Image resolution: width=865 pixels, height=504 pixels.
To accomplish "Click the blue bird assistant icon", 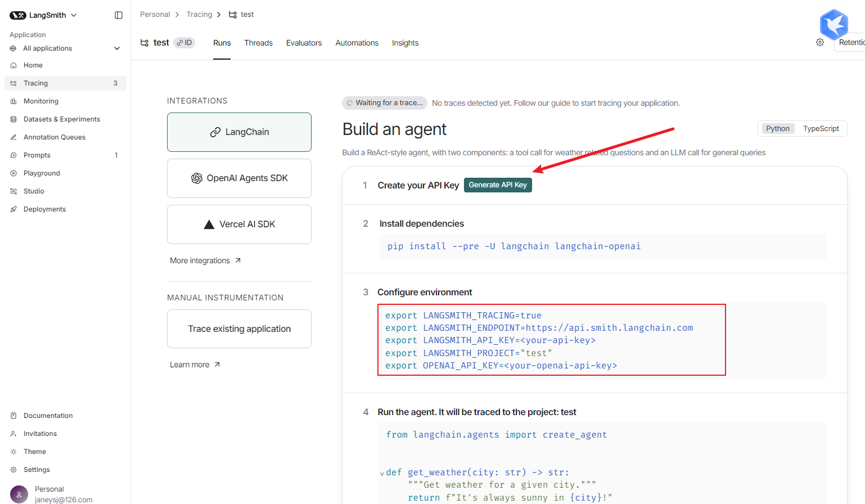I will pos(834,24).
